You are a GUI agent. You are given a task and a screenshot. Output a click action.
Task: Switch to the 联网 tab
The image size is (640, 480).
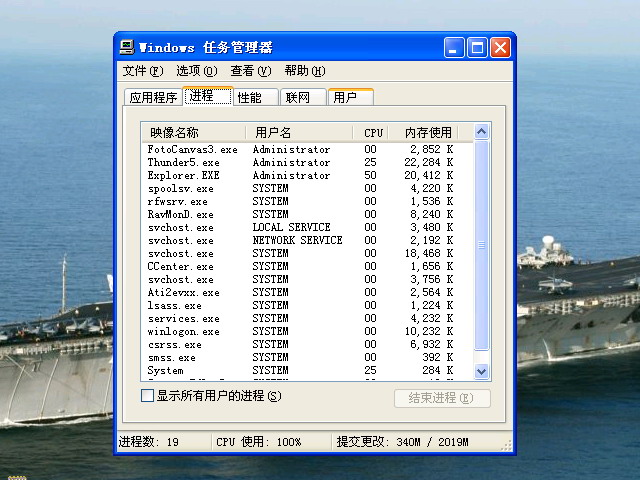tap(303, 98)
